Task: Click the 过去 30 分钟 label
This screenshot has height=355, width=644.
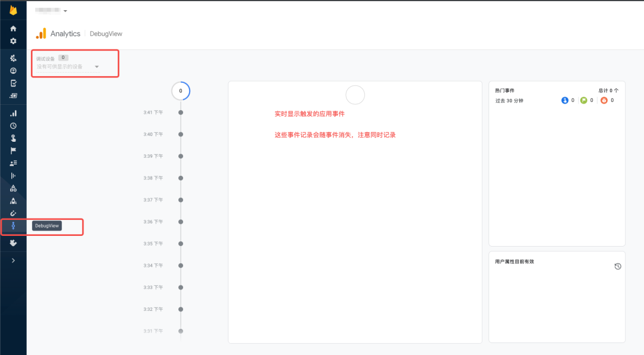Action: pos(509,101)
